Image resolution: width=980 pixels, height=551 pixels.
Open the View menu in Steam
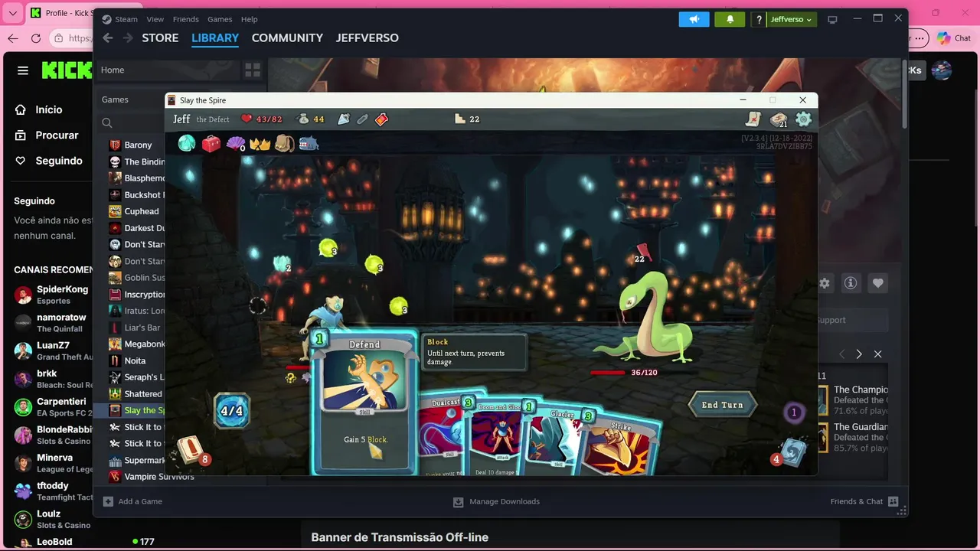pos(155,19)
